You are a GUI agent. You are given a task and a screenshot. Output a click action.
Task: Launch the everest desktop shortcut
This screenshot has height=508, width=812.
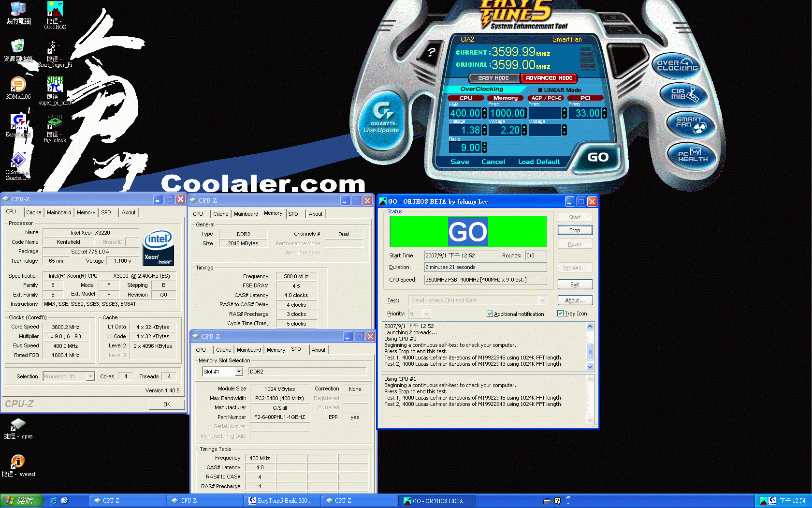tap(18, 466)
